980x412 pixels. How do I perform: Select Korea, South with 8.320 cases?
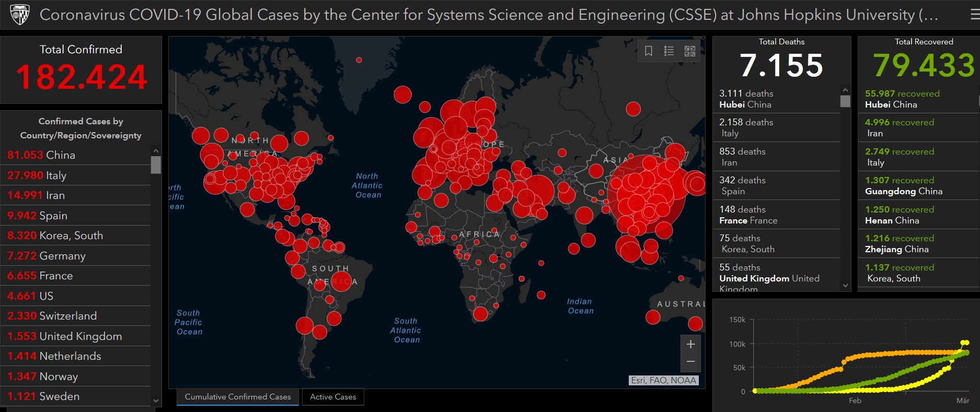pos(76,236)
